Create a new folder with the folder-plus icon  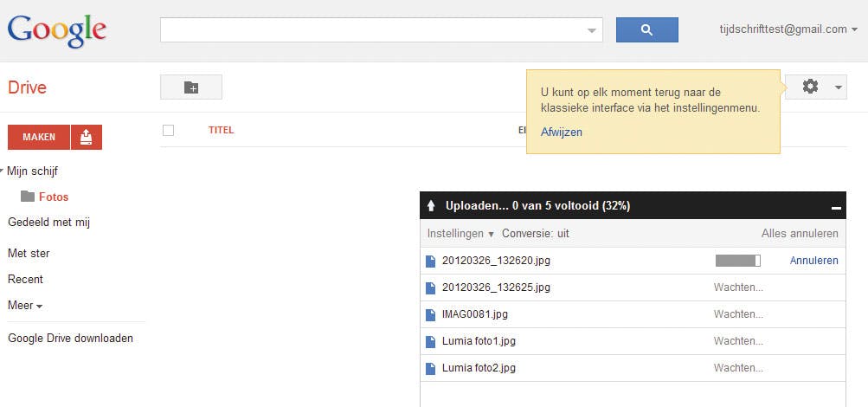coord(191,87)
